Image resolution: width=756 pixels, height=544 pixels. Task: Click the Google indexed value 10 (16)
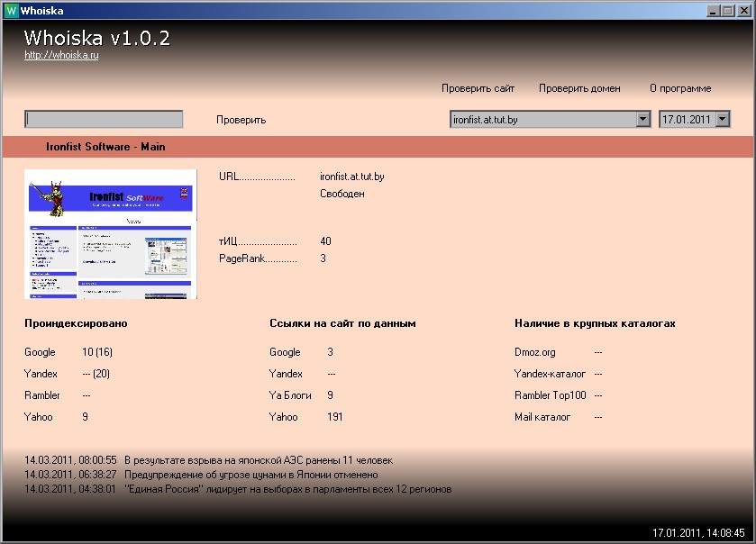(97, 352)
